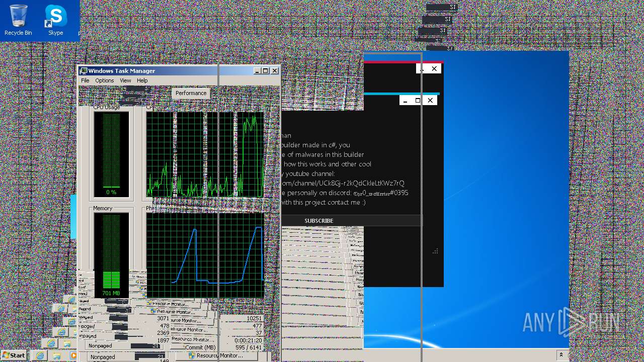This screenshot has height=362, width=644.
Task: Close the Windows Task Manager window
Action: click(x=275, y=71)
